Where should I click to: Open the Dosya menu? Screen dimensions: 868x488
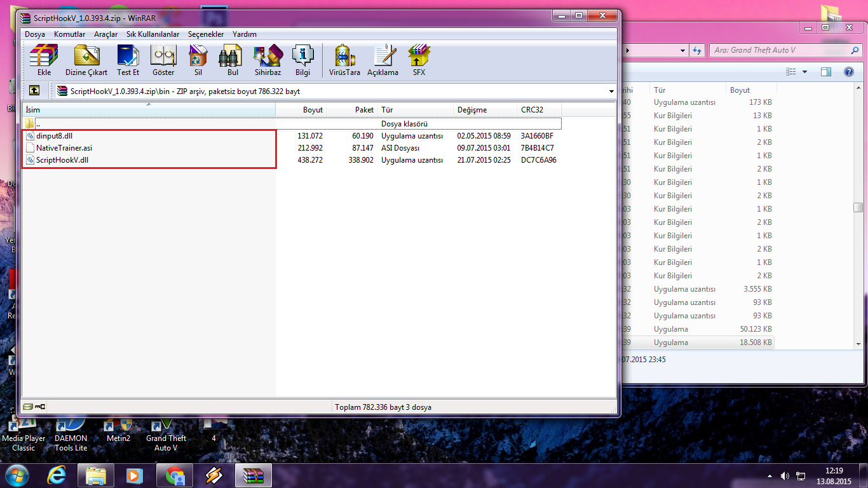35,34
